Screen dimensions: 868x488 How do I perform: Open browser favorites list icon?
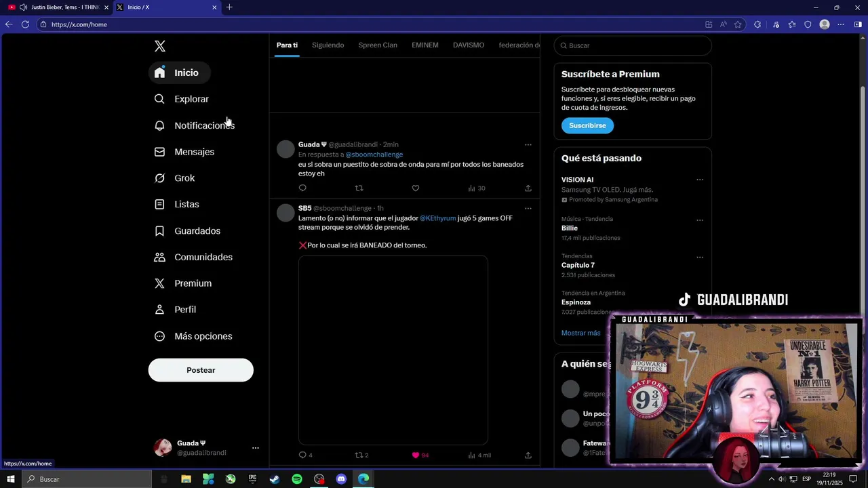tap(791, 24)
